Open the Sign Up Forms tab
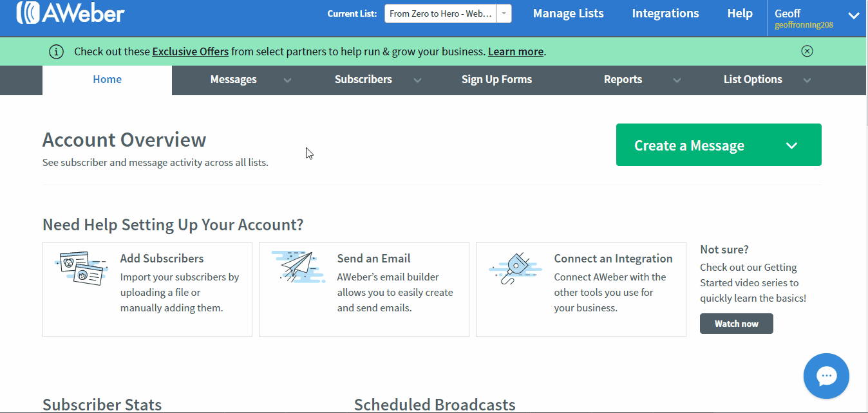 pos(496,80)
